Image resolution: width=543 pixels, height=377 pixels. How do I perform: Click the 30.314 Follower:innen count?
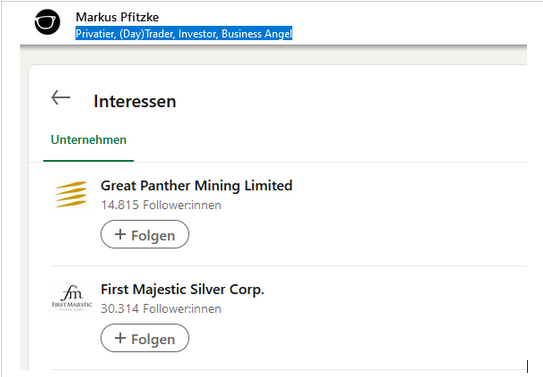click(x=161, y=308)
